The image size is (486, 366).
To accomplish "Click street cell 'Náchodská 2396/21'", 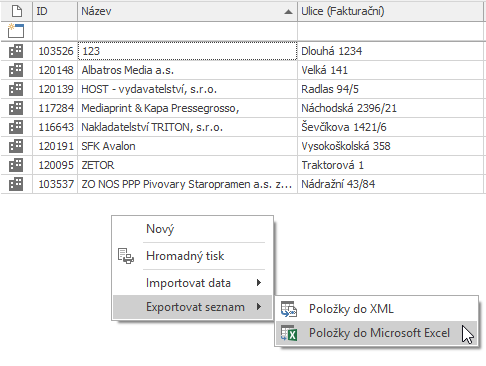I will (390, 108).
